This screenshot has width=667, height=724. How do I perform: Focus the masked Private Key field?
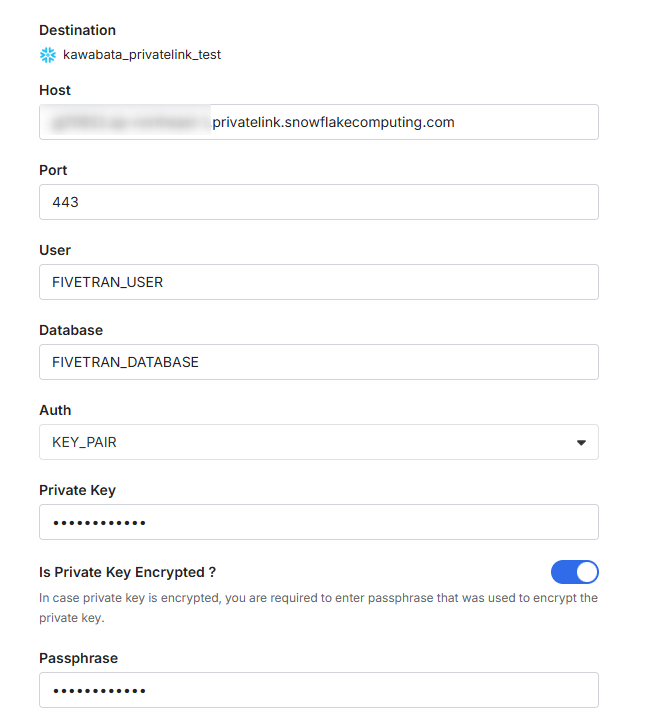(318, 522)
